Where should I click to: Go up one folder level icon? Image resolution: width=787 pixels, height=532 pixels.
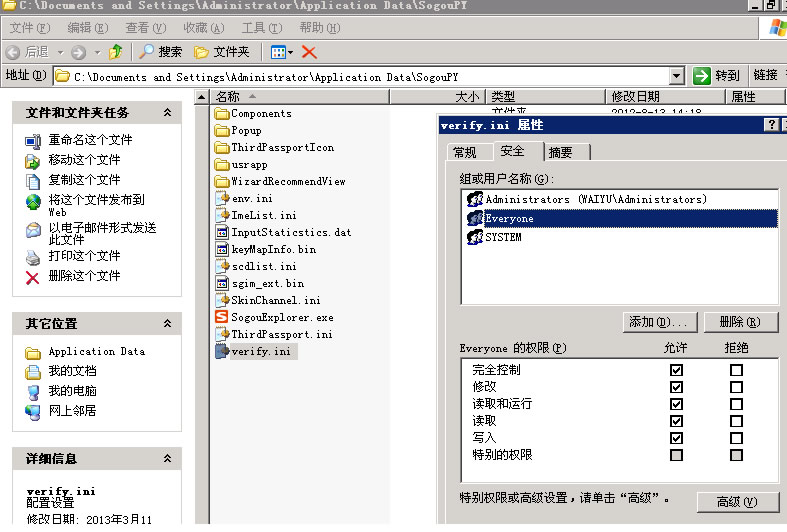pyautogui.click(x=115, y=52)
